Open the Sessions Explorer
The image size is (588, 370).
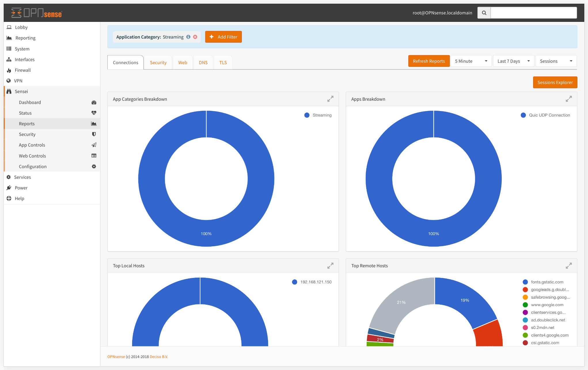coord(555,82)
